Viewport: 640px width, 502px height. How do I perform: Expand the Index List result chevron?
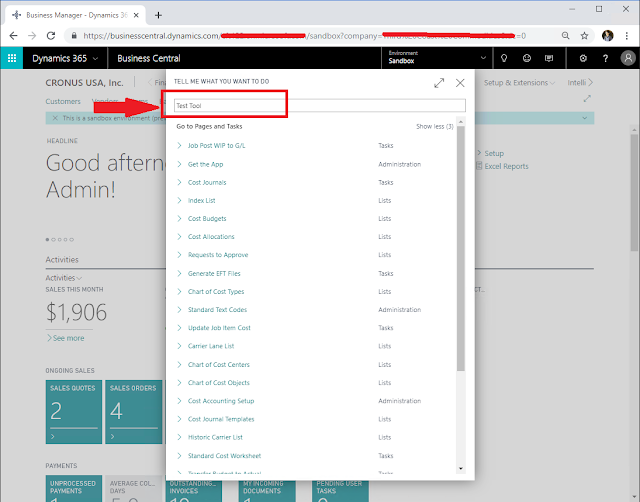179,200
